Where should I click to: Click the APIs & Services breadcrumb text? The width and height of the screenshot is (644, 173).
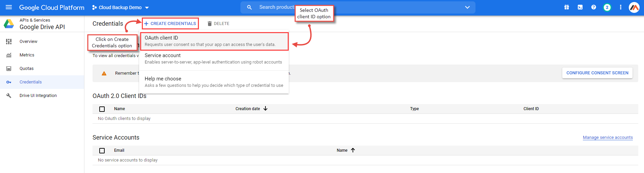tap(35, 20)
